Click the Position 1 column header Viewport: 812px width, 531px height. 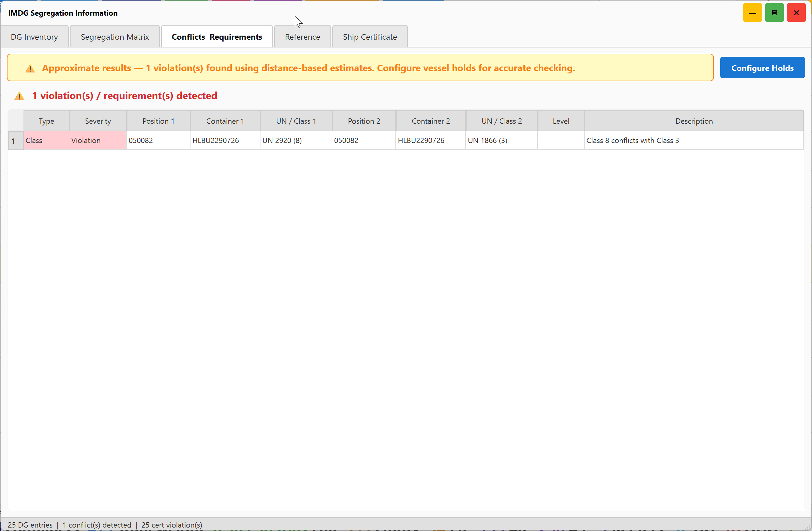(x=158, y=121)
